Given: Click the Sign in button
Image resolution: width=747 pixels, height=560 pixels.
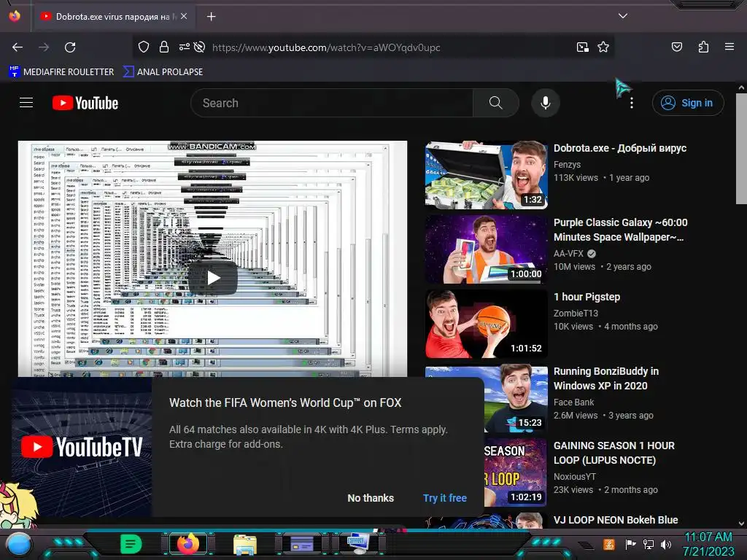Looking at the screenshot, I should 688,103.
